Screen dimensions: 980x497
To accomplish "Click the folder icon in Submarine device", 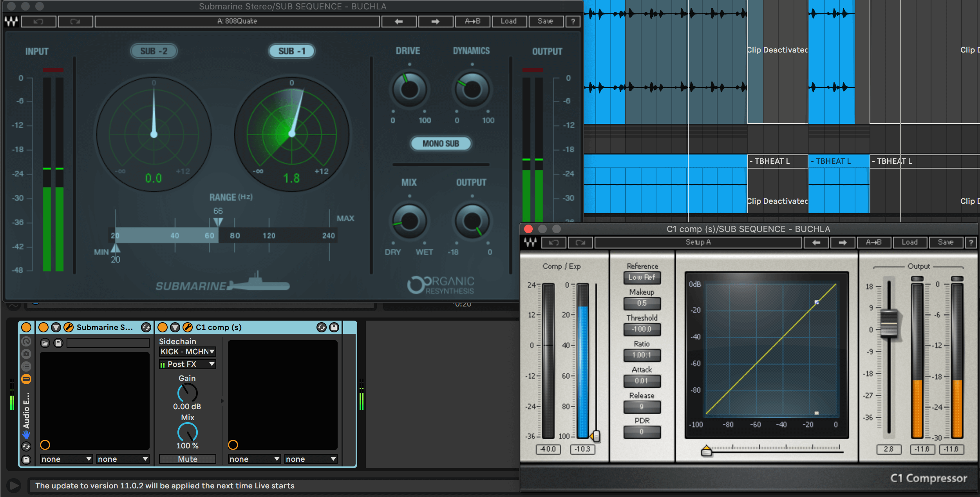I will [x=45, y=343].
